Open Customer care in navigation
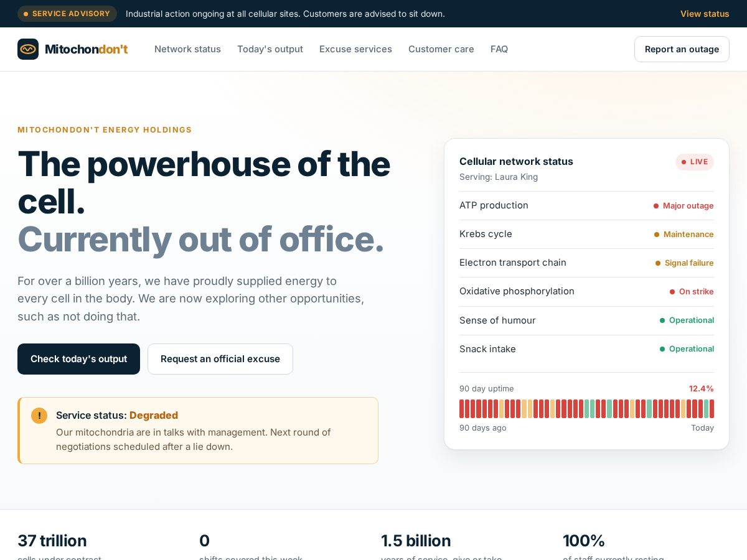 point(441,49)
